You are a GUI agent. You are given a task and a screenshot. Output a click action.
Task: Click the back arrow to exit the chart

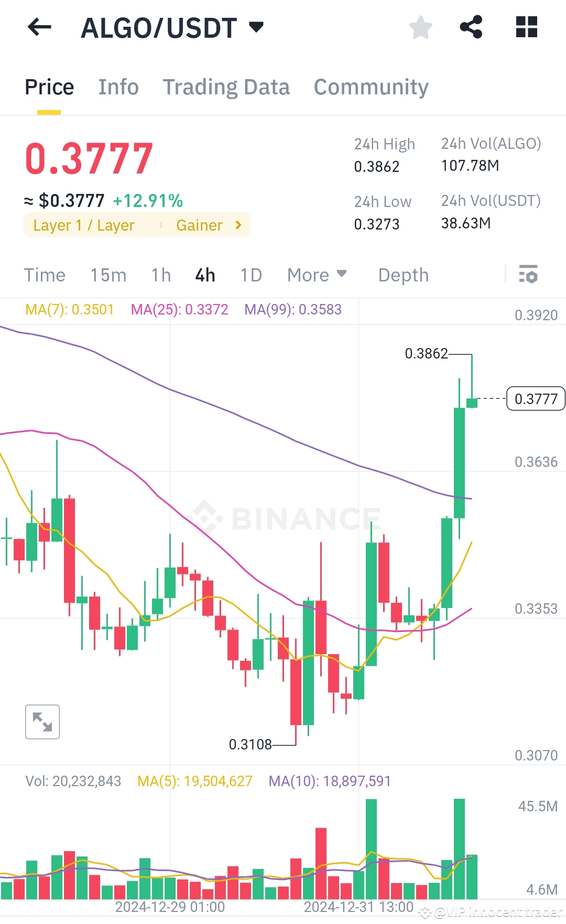(38, 27)
